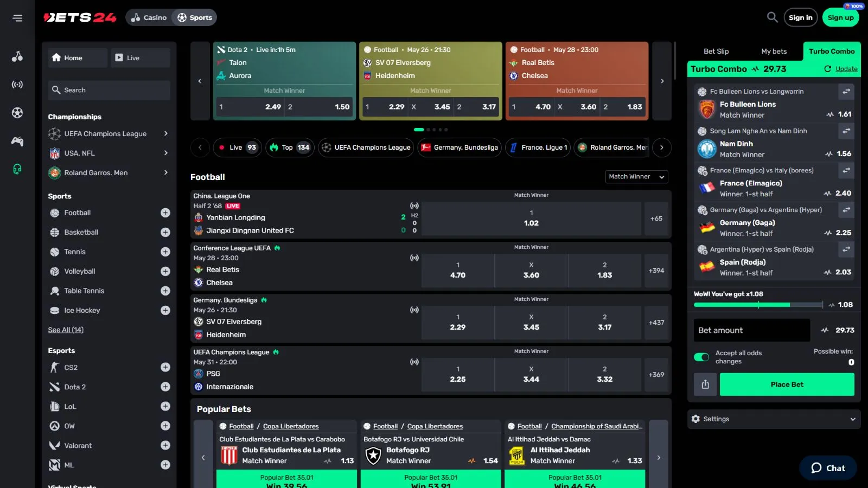
Task: Select Chelsea win odds 1.83 in list
Action: [604, 271]
